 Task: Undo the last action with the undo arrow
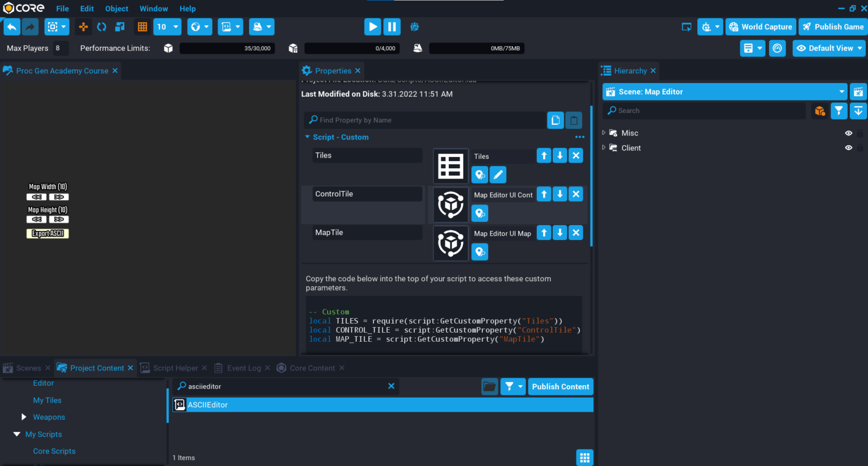point(12,27)
